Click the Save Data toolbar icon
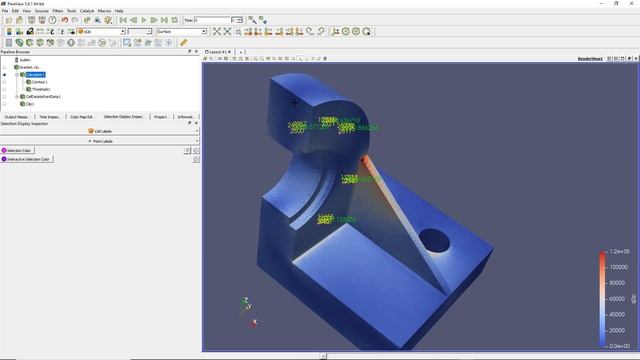Screen dimensions: 640x360 (x=20, y=20)
